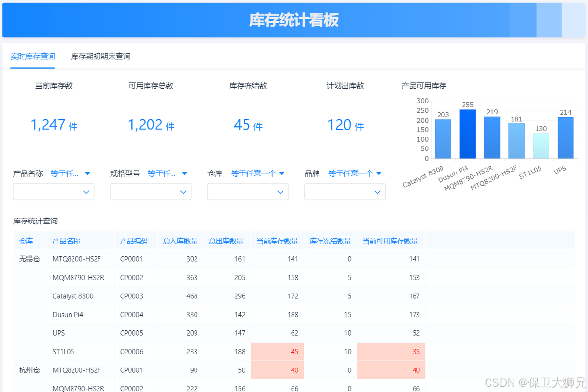This screenshot has width=588, height=392.
Task: Open 品牌 condition dropdown 等于任意一个
Action: pos(355,173)
